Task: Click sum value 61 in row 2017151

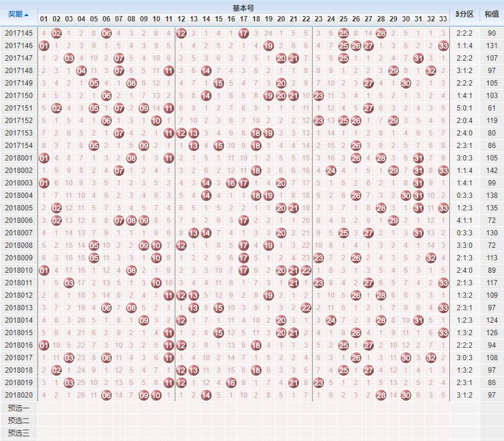Action: 492,108
